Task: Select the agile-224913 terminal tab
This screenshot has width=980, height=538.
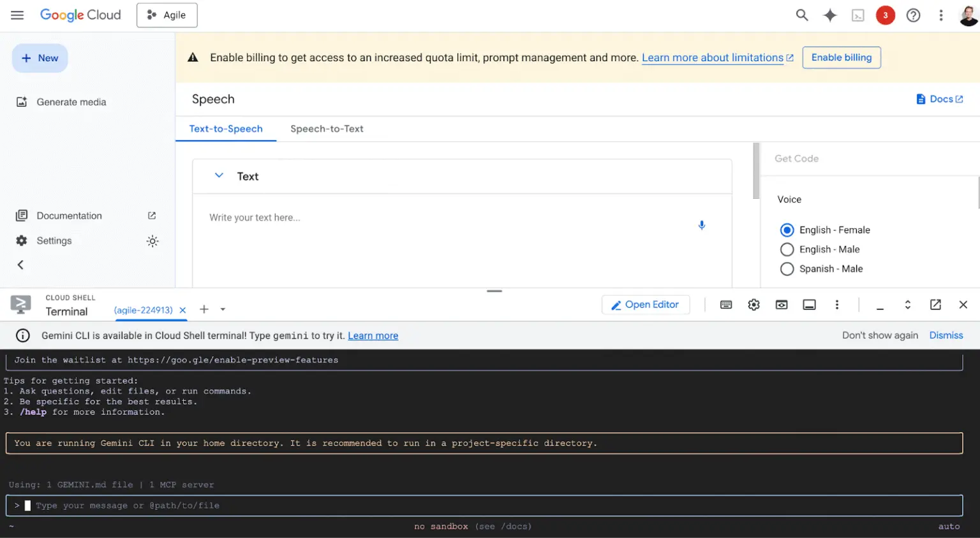Action: tap(144, 310)
